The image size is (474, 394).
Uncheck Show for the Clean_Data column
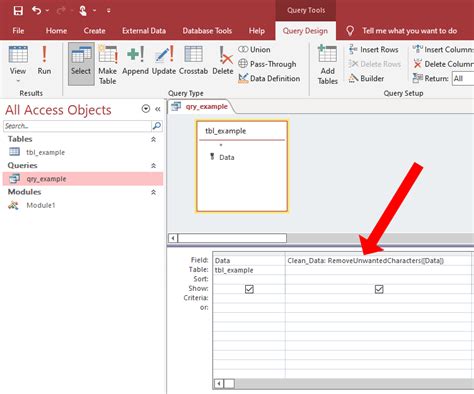pos(379,289)
